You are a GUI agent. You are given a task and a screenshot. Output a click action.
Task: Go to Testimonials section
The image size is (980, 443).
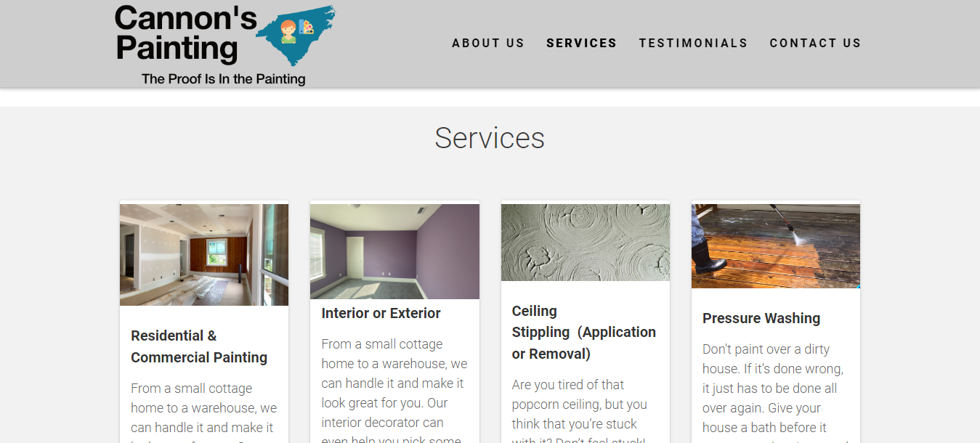point(694,43)
